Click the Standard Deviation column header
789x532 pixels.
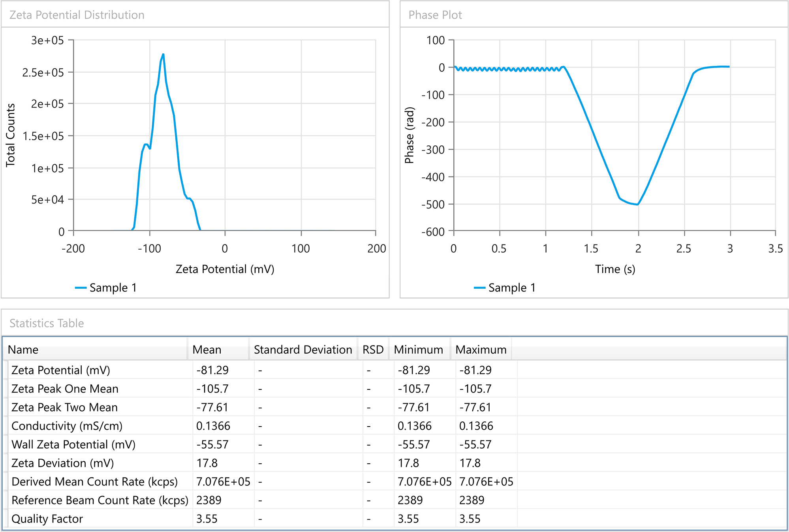pos(303,350)
